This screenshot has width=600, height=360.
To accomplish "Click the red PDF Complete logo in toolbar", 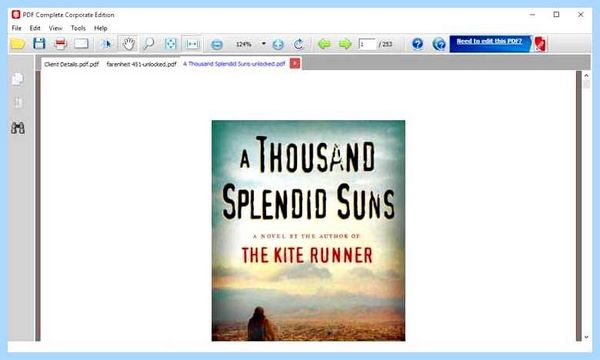I will pyautogui.click(x=540, y=44).
